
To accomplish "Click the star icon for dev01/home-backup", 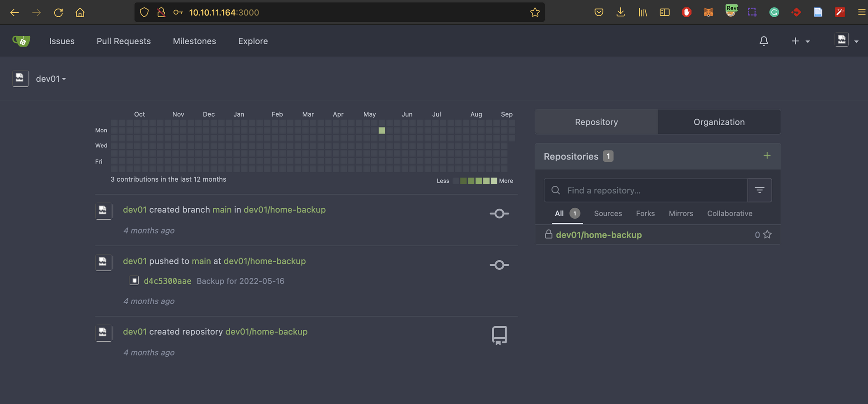I will point(767,235).
